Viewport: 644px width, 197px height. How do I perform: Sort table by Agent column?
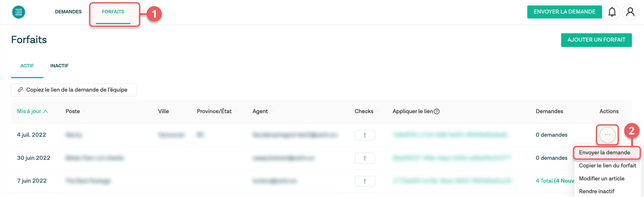(x=260, y=111)
